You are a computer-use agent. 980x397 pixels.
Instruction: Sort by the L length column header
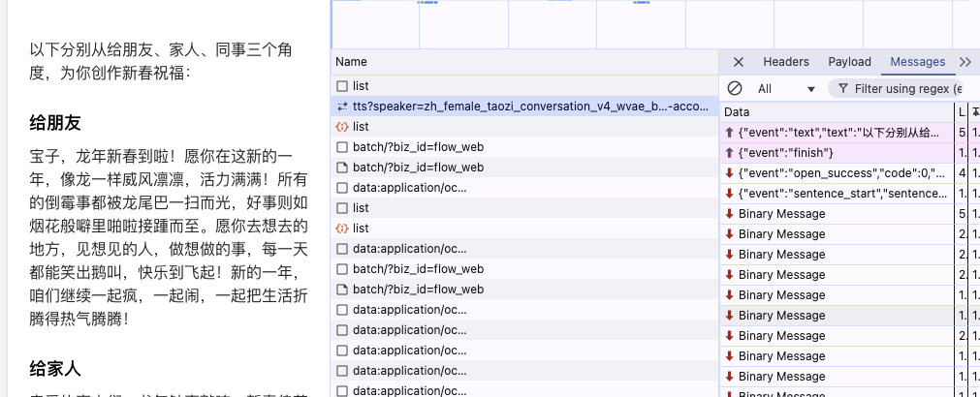tap(962, 112)
